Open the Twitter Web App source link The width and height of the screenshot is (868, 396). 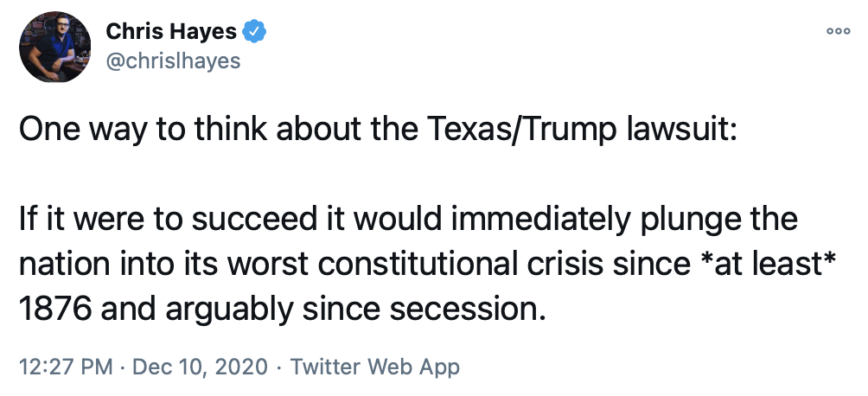(374, 366)
